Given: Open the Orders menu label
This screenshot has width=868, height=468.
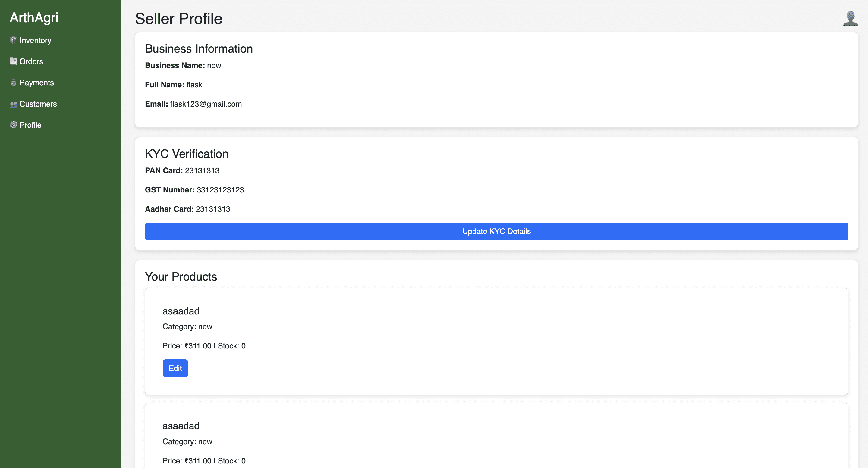Looking at the screenshot, I should pyautogui.click(x=31, y=61).
